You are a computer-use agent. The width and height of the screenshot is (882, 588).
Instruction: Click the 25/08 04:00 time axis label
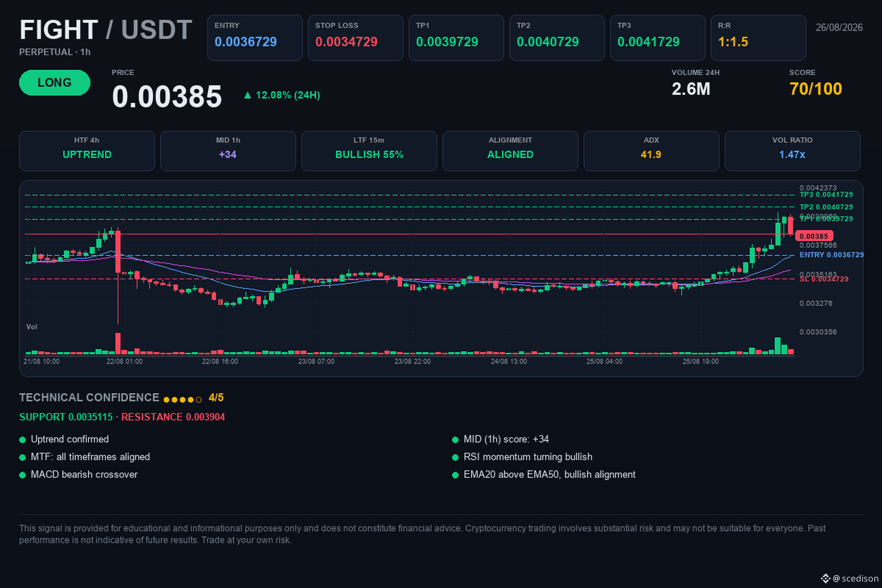[x=605, y=362]
